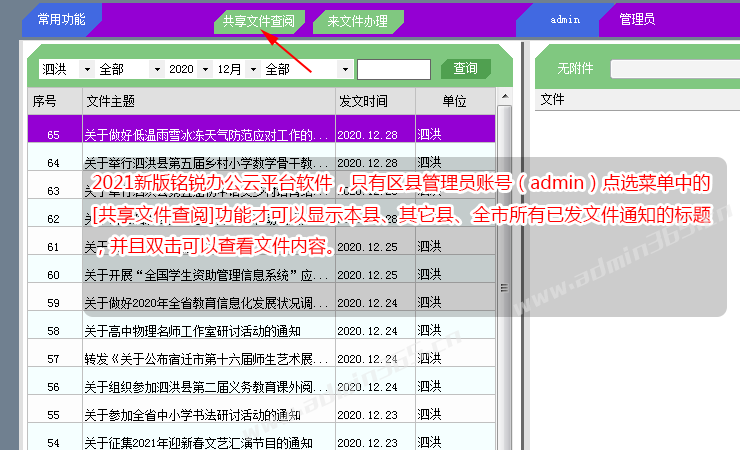Viewport: 740px width, 450px height.
Task: Select the admin user tab
Action: tap(565, 20)
